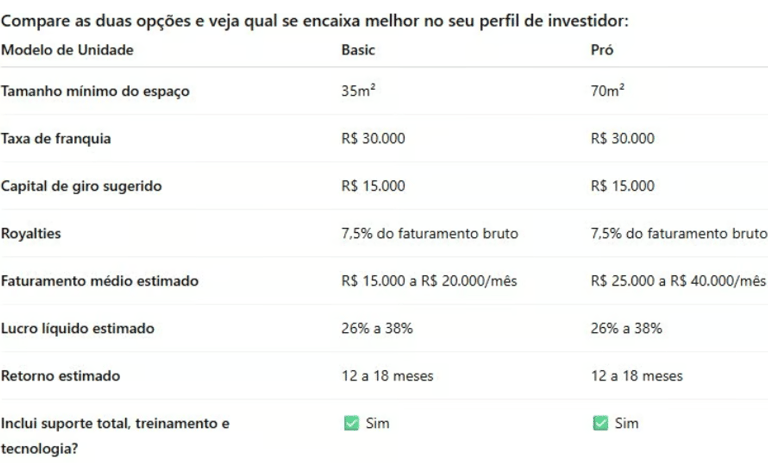
Task: Click the Tamanho mínimo do espaço row label
Action: tap(95, 91)
